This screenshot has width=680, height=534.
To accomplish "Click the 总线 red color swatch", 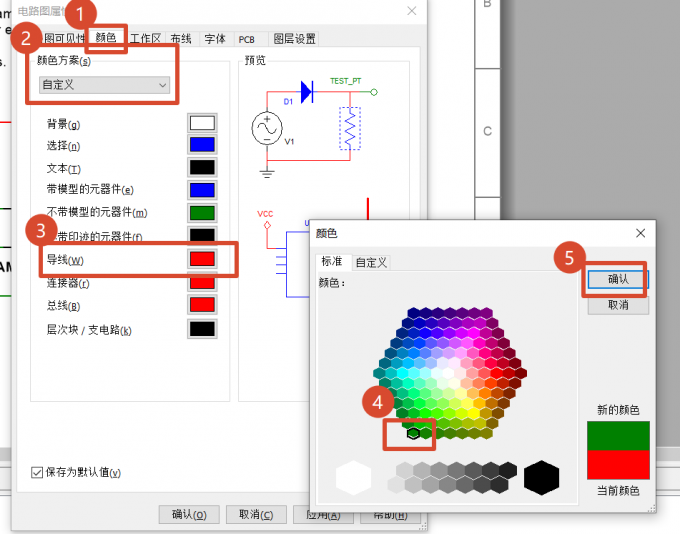I will click(x=202, y=305).
